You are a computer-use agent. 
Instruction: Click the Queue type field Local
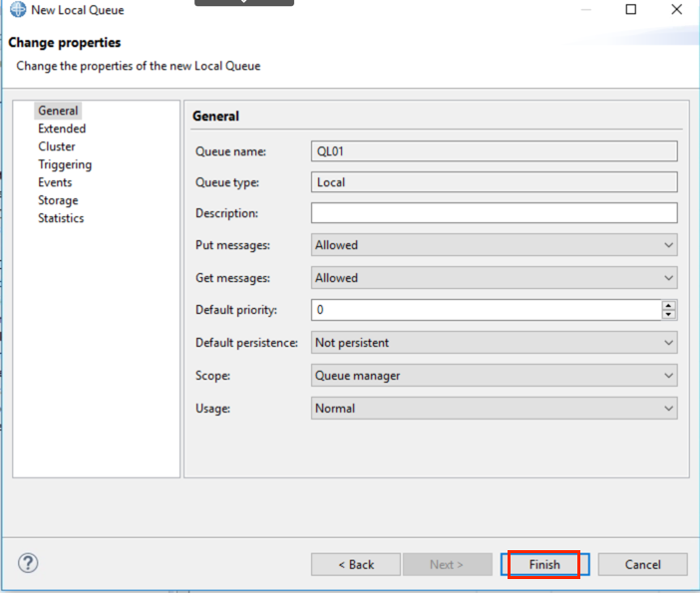click(495, 182)
